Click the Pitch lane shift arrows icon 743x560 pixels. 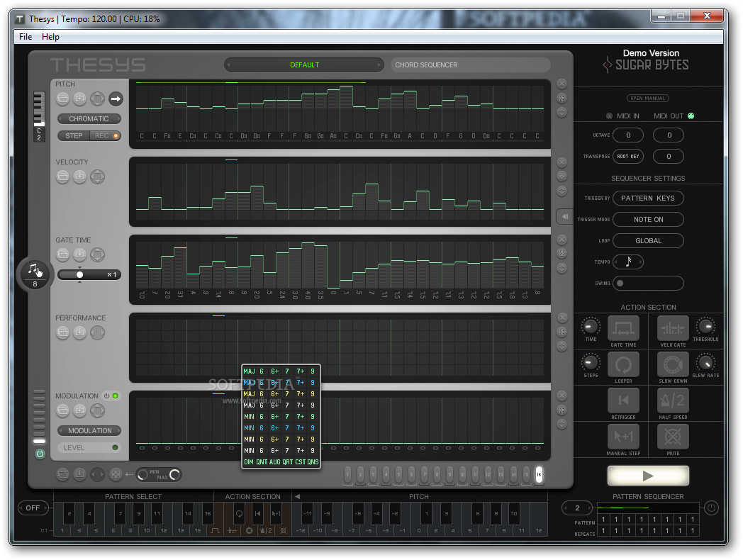97,99
